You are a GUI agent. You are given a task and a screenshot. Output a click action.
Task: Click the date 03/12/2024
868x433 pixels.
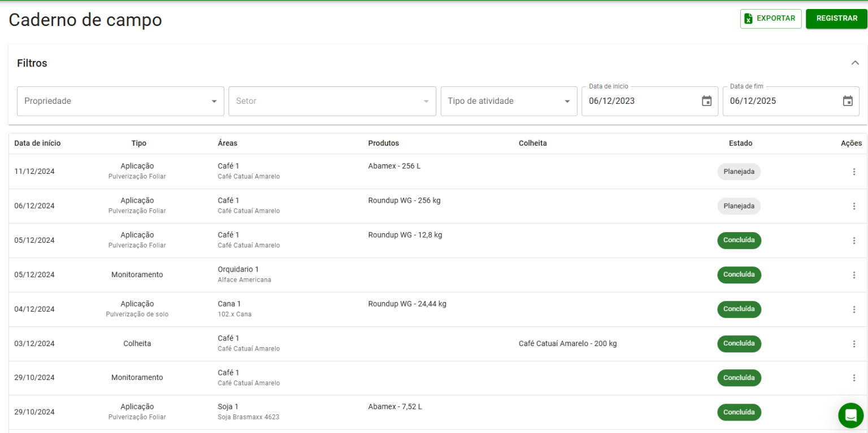34,344
